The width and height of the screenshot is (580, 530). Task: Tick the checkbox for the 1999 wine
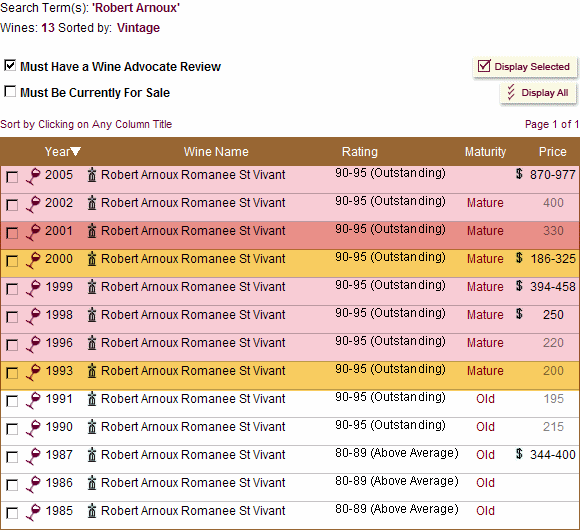(12, 289)
